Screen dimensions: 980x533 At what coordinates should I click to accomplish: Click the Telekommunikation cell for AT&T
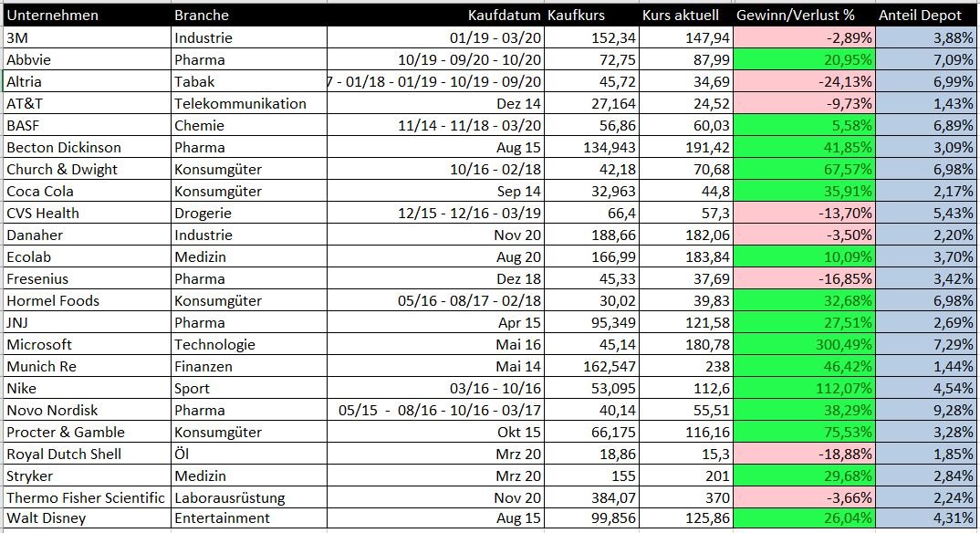(240, 104)
